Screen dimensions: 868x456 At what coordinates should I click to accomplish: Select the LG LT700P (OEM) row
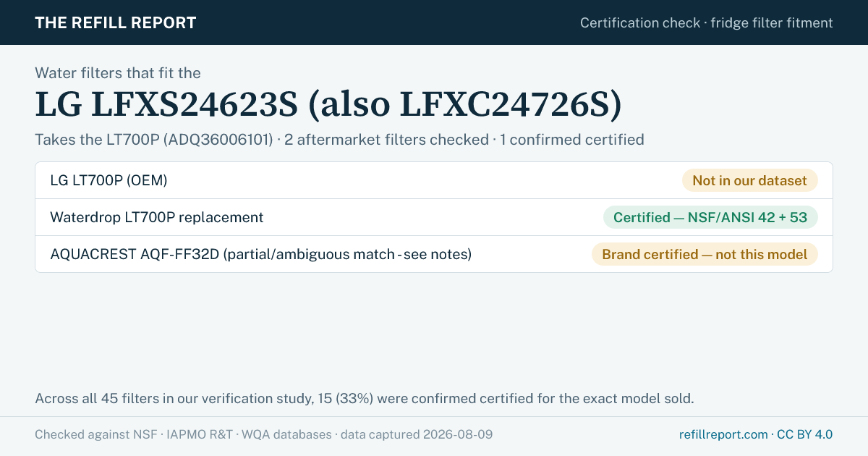pos(434,180)
